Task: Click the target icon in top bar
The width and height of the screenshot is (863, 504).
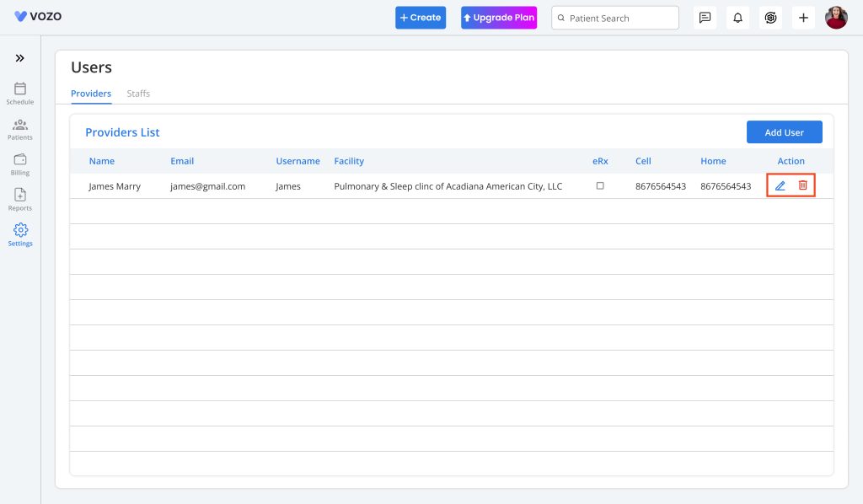Action: pos(769,18)
